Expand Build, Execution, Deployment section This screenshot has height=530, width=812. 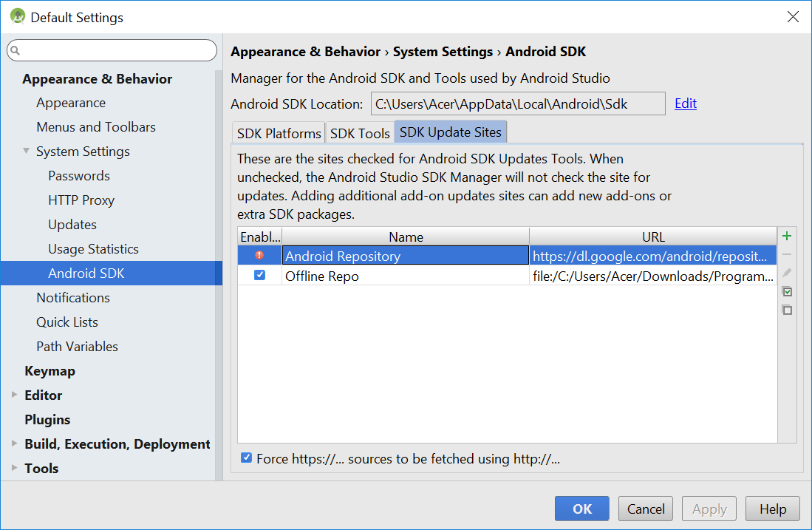tap(15, 444)
